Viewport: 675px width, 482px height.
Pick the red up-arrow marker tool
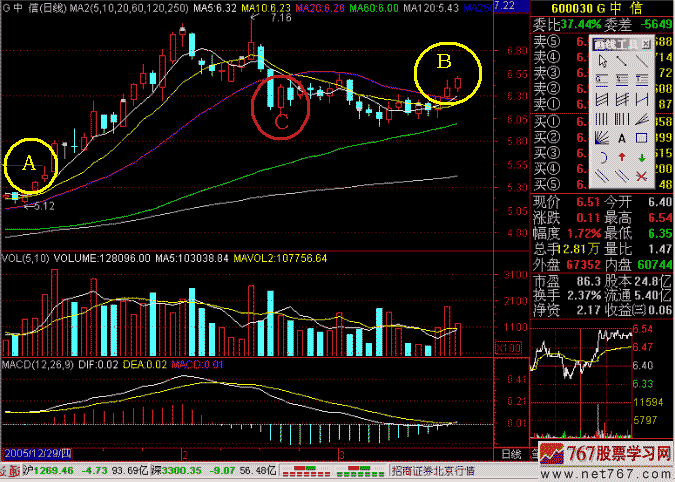click(622, 157)
